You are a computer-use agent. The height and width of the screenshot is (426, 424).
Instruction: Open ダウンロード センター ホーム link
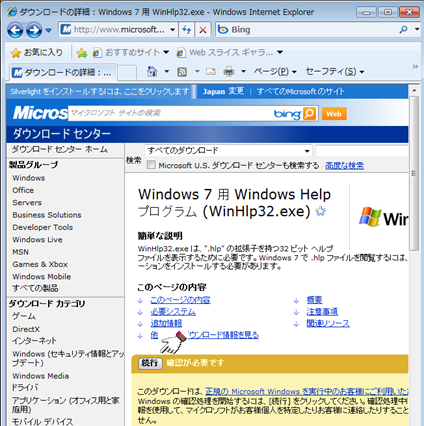pyautogui.click(x=60, y=149)
